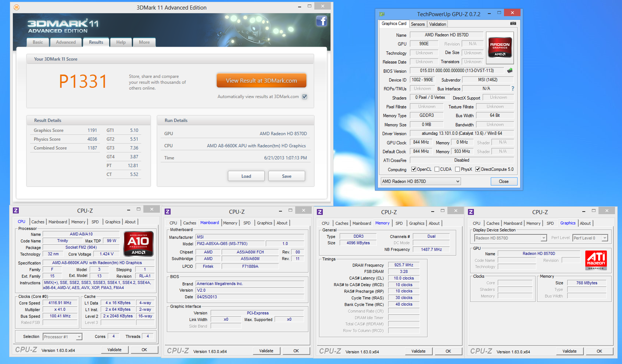Click the P1331 score text

coord(83,81)
